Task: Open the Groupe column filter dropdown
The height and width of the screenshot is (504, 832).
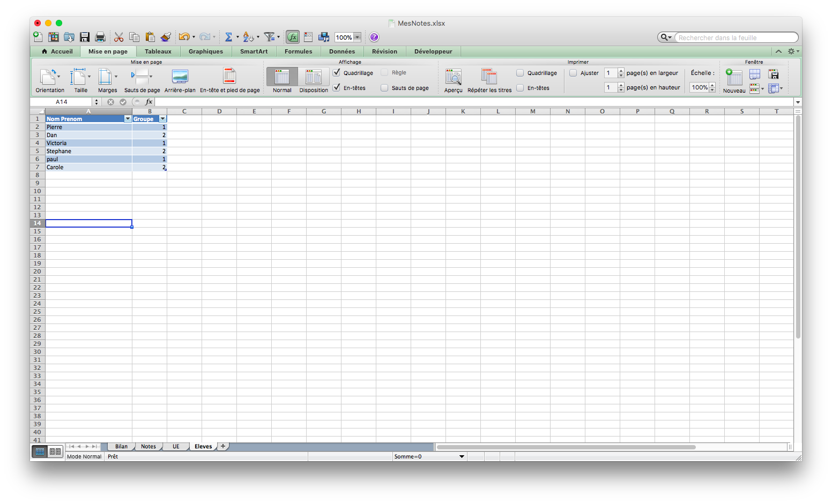Action: pyautogui.click(x=162, y=119)
